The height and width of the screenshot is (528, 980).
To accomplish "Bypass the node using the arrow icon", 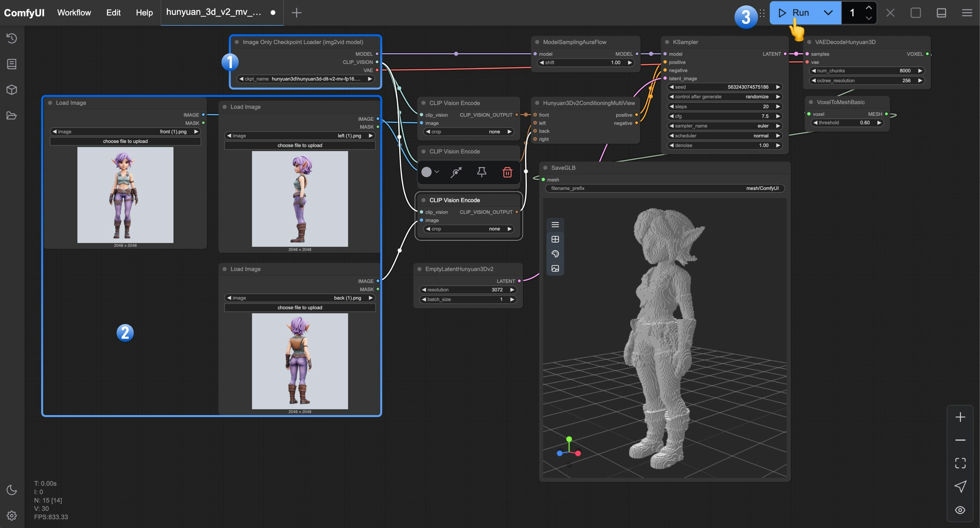I will click(x=456, y=172).
